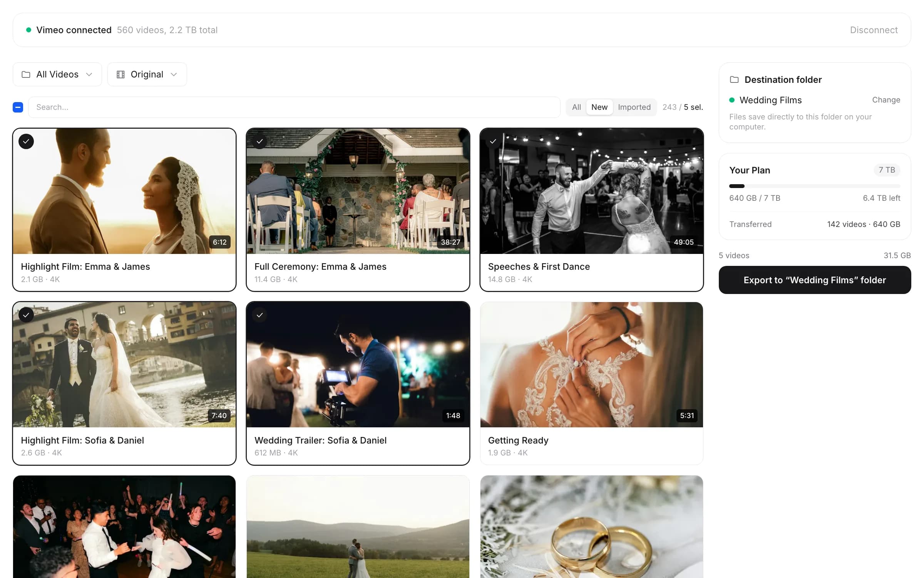This screenshot has height=578, width=924.
Task: Select the dance party video thumbnail
Action: click(x=124, y=527)
